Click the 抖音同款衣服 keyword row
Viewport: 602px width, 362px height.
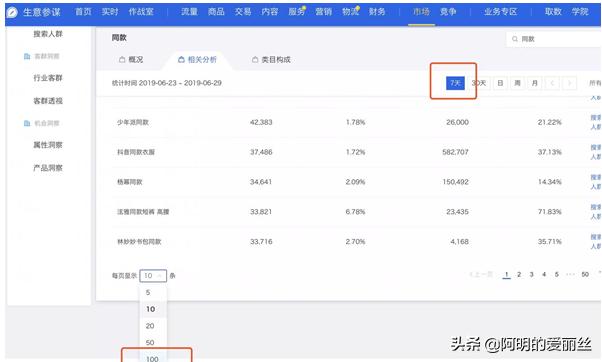click(356, 152)
